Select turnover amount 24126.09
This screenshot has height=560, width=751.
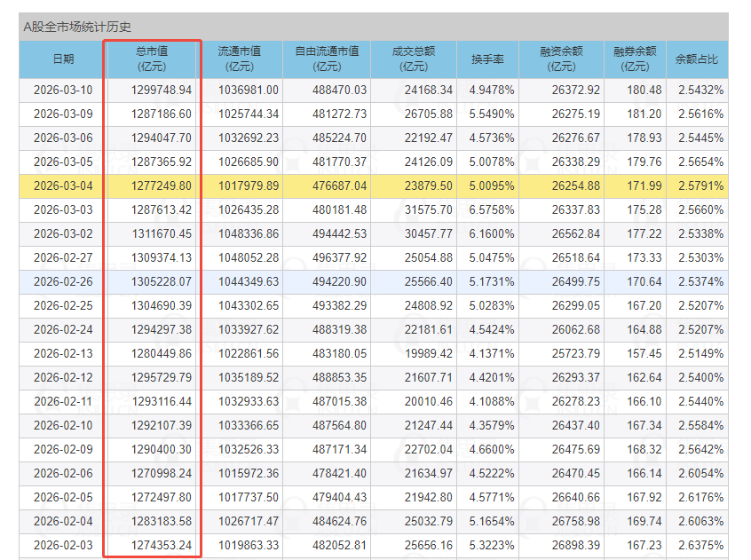coord(429,162)
